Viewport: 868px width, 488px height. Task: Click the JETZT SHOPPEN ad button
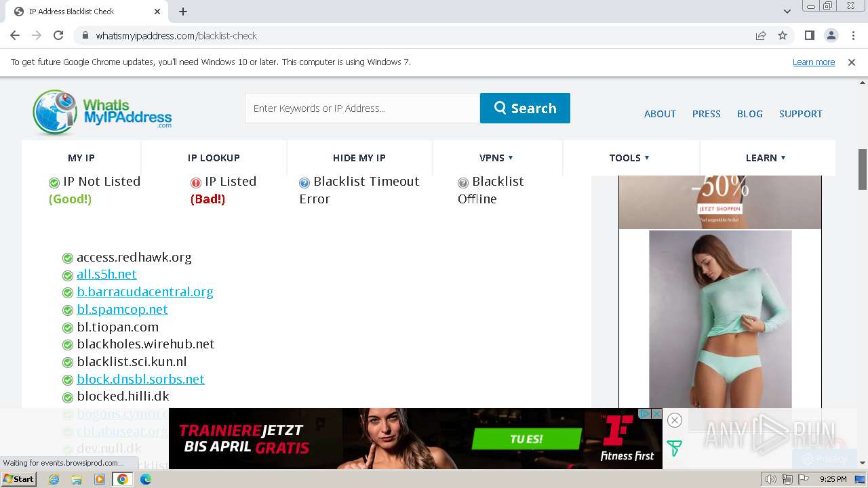coord(719,209)
